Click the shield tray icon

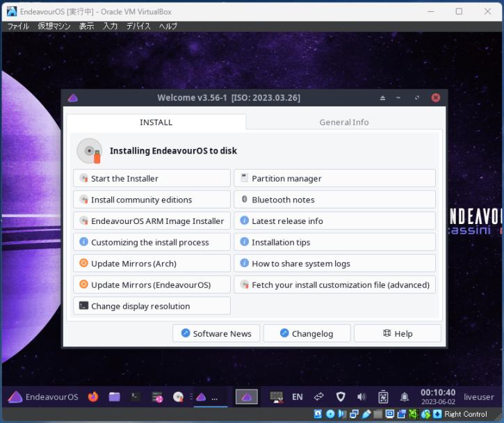[341, 397]
